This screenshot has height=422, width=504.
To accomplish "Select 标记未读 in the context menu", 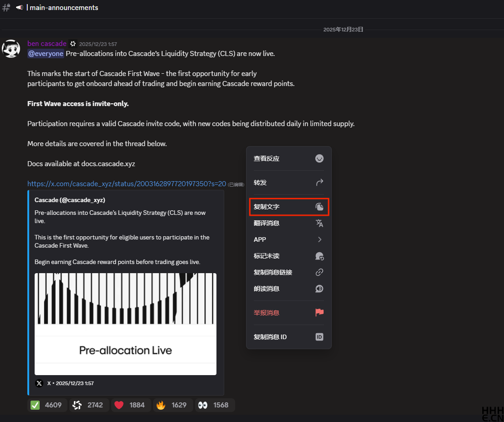I will point(288,255).
